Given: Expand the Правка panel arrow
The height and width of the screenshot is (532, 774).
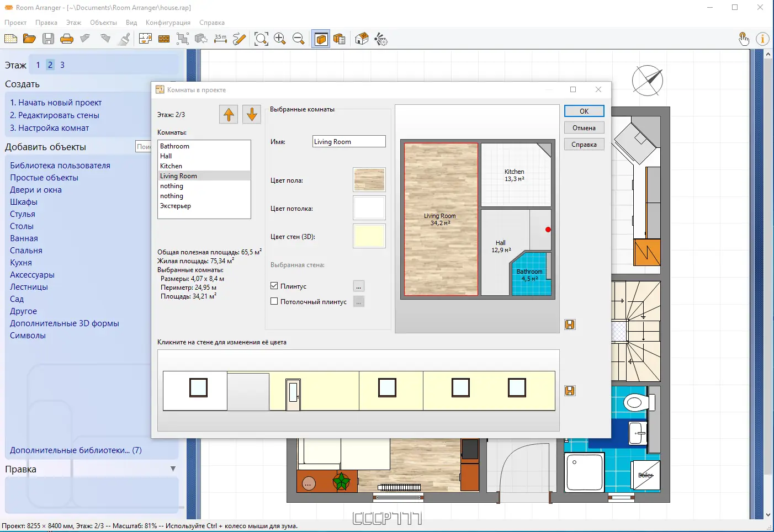Looking at the screenshot, I should coord(173,469).
